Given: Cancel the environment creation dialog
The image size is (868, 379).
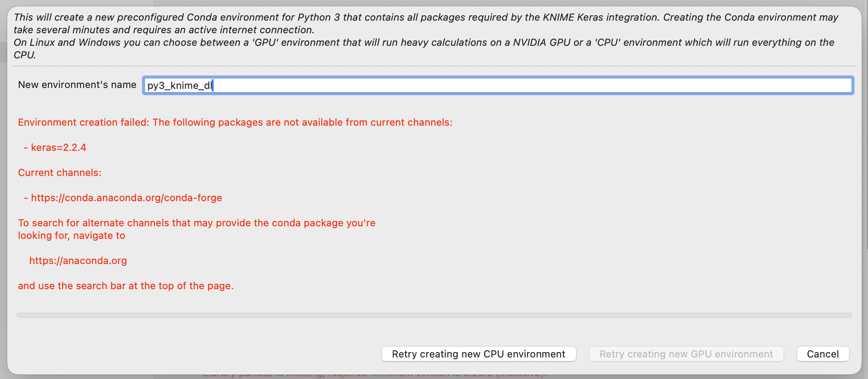Looking at the screenshot, I should click(822, 354).
